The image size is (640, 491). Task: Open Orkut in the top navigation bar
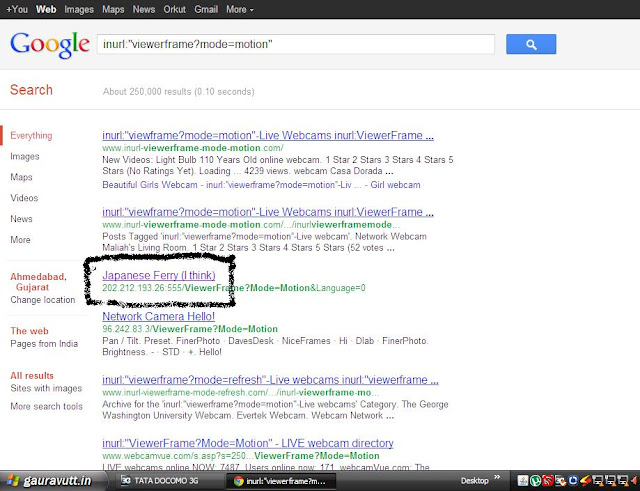point(174,9)
